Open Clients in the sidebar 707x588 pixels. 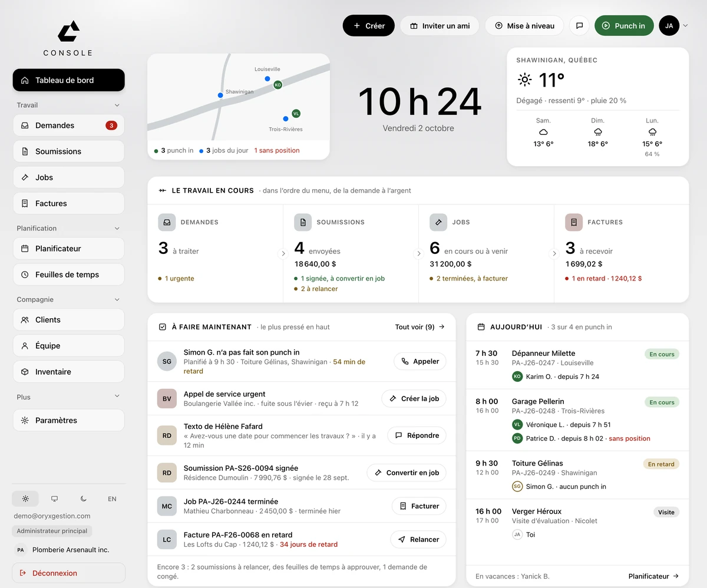[x=68, y=320]
